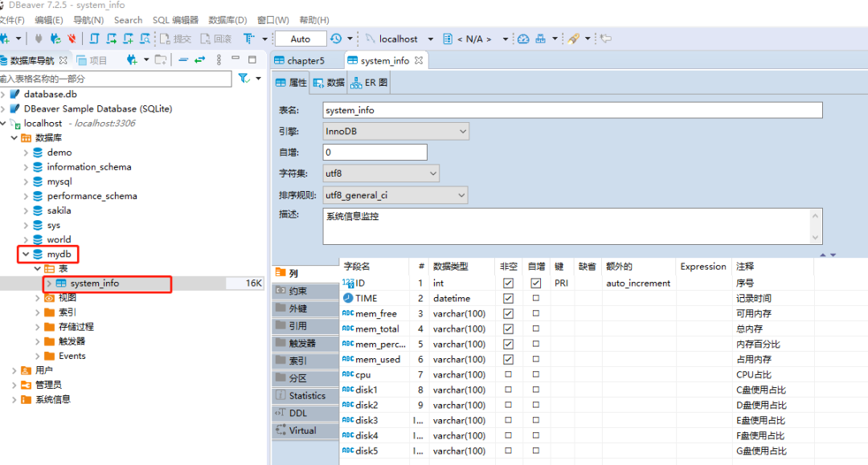Toggle Not Null checkbox for mem_used

508,360
